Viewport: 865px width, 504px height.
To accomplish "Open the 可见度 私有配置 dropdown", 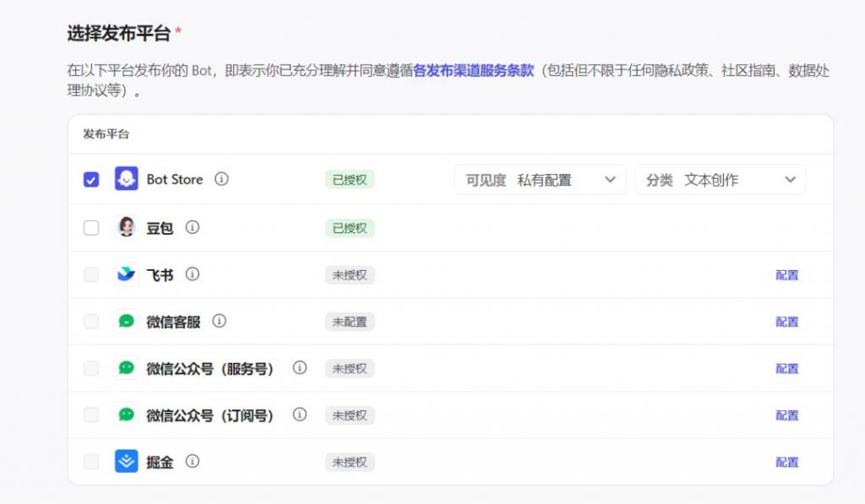I will tap(540, 180).
